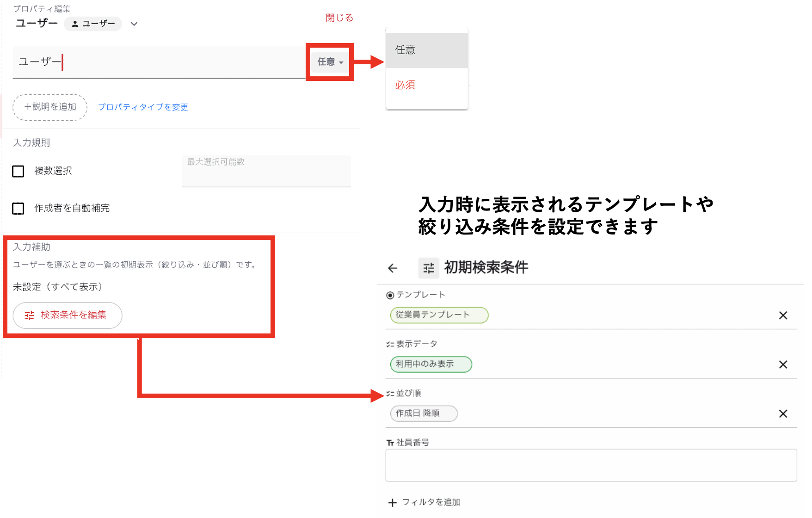Click the 初期検索条件 filter sliders icon
This screenshot has width=812, height=518.
[429, 268]
